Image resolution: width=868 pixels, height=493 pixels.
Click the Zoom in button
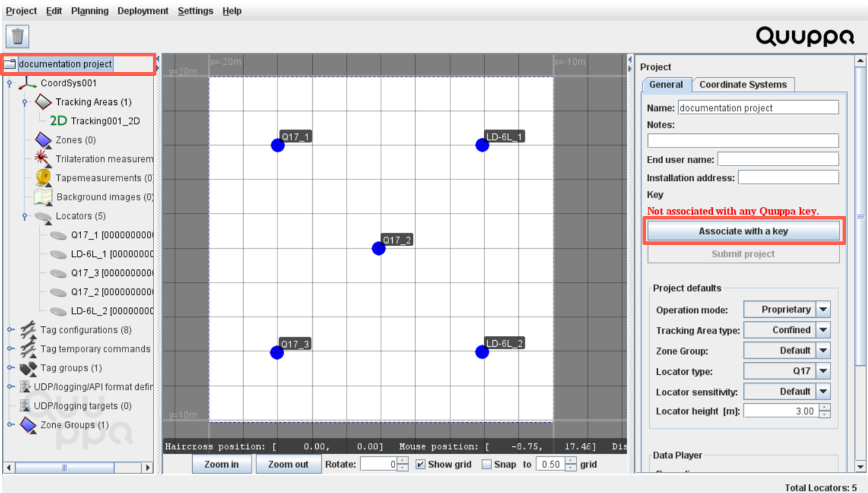[221, 464]
